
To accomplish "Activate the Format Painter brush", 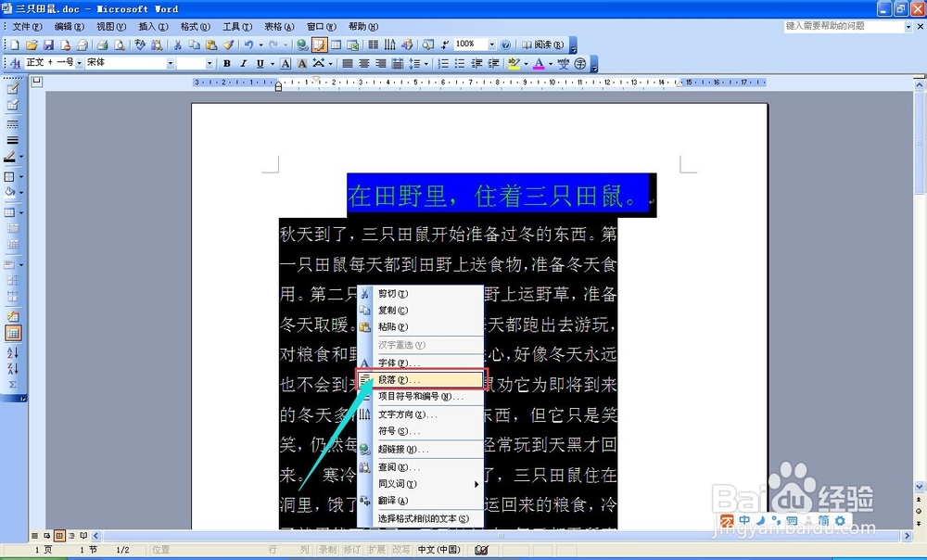I will 228,45.
